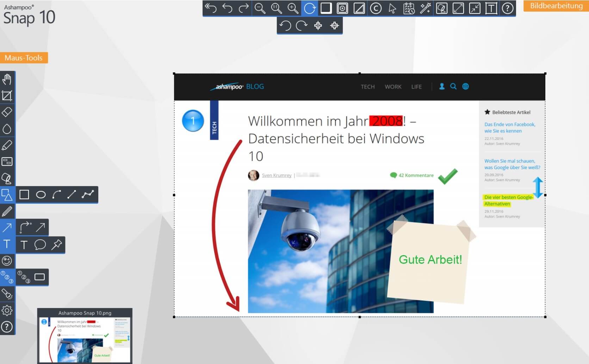589x364 pixels.
Task: Open the shapes tool group
Action: point(7,195)
